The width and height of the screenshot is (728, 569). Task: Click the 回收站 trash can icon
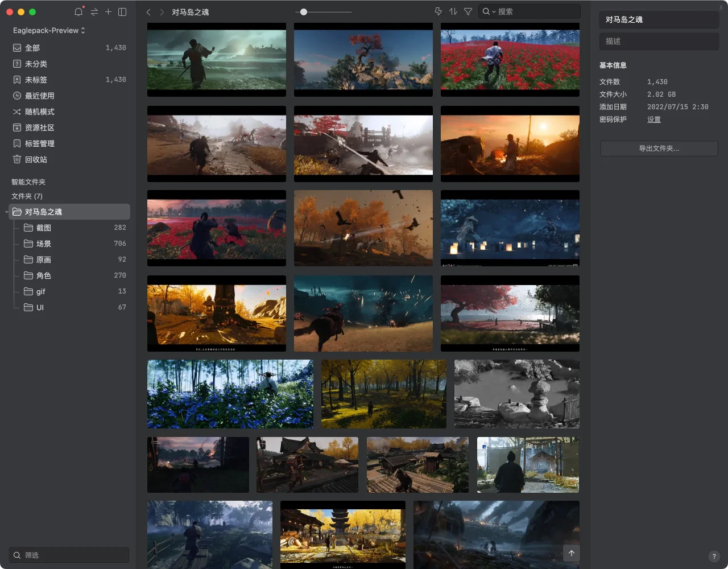[x=17, y=159]
